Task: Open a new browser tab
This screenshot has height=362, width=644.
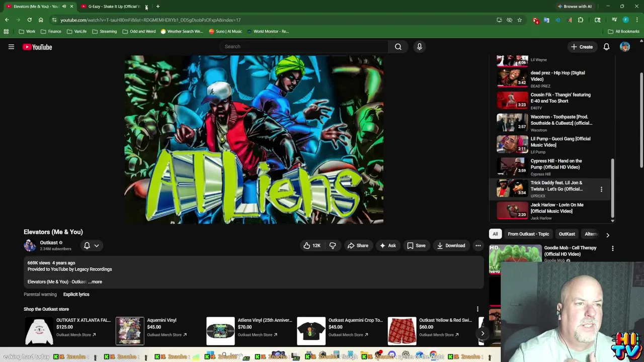Action: click(x=157, y=7)
